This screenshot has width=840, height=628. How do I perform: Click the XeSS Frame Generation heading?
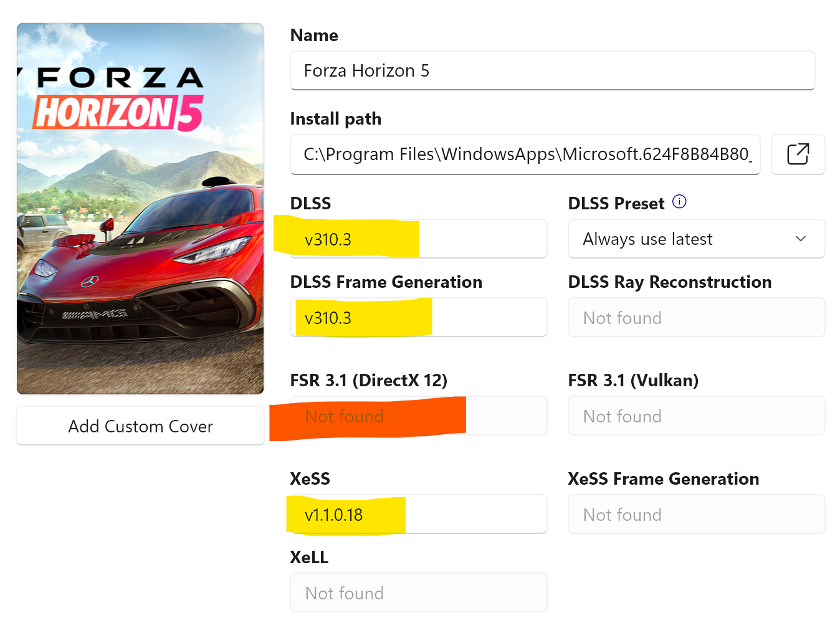tap(663, 478)
